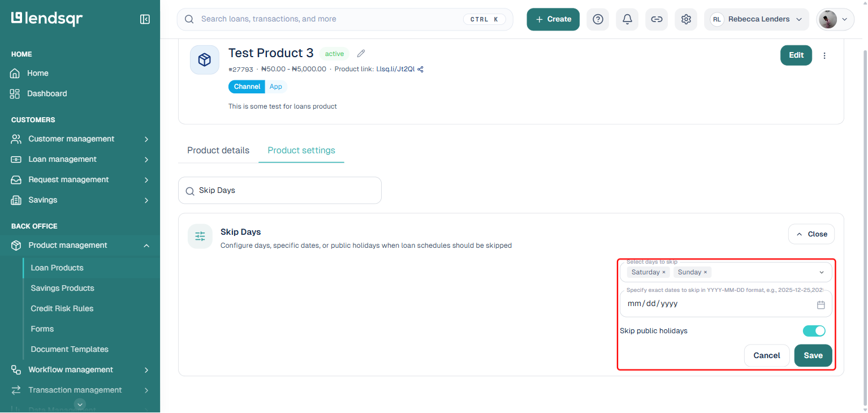Open the Select days to skip dropdown
Image resolution: width=868 pixels, height=413 pixels.
click(726, 272)
